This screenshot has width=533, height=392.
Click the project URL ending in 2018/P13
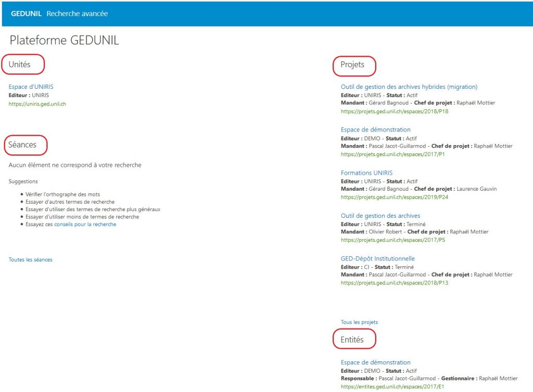click(x=394, y=283)
